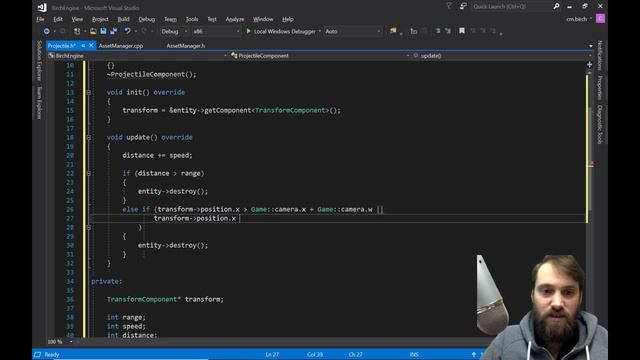Open the View menu

pyautogui.click(x=77, y=19)
